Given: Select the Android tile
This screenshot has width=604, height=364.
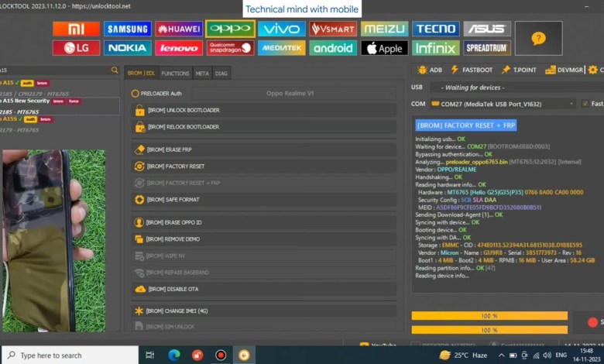Looking at the screenshot, I should pyautogui.click(x=333, y=48).
